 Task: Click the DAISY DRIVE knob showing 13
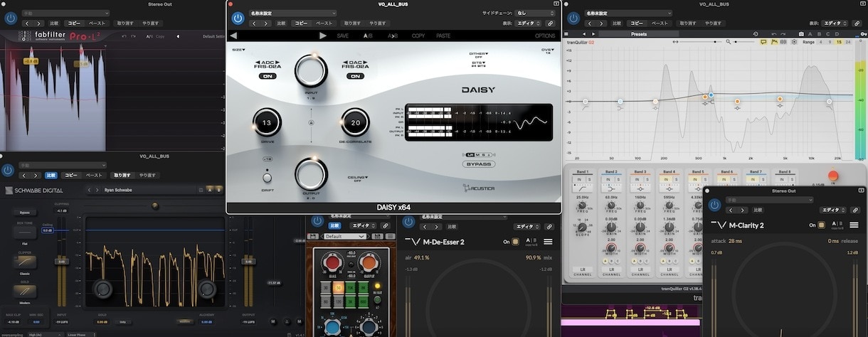click(x=267, y=123)
